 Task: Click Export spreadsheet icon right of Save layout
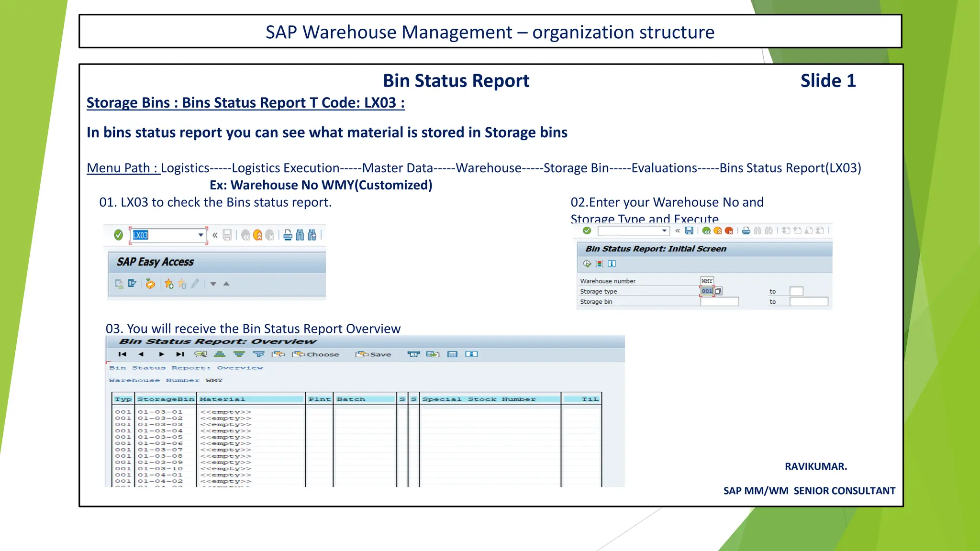pyautogui.click(x=413, y=354)
